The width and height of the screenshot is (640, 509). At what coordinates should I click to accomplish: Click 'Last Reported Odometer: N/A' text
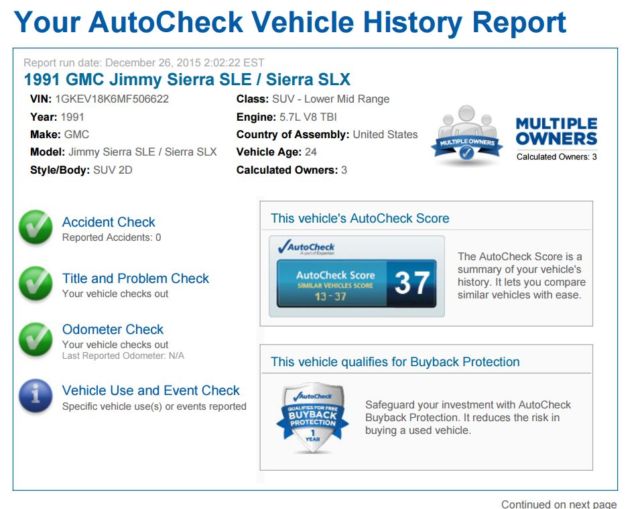pos(123,356)
